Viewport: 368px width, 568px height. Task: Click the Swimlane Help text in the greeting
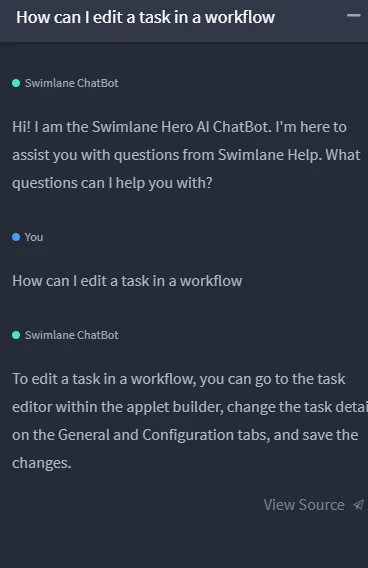[270, 155]
